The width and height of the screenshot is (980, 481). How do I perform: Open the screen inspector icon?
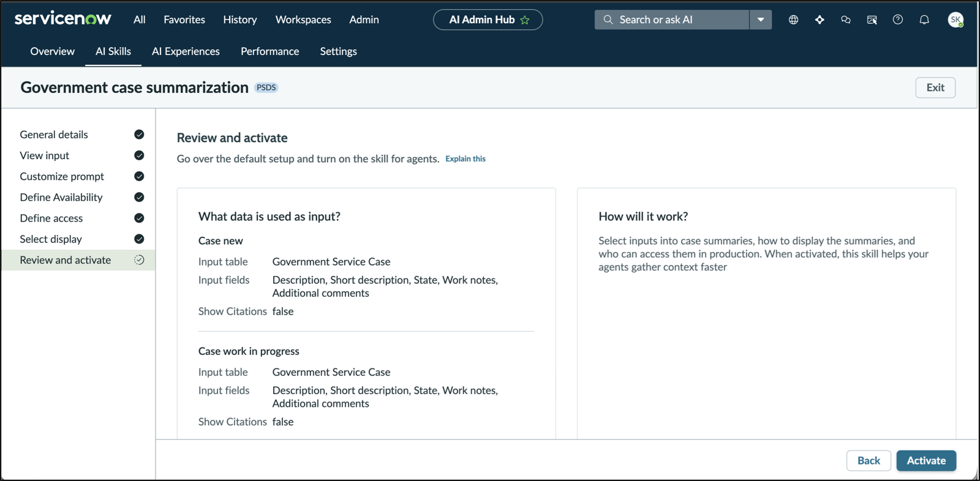[872, 20]
